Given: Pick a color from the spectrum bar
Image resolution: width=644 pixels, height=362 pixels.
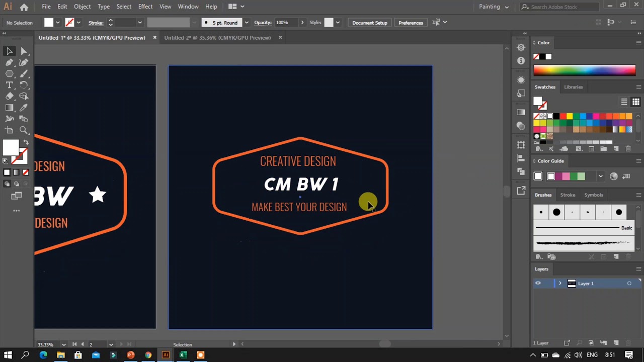Looking at the screenshot, I should coord(585,70).
